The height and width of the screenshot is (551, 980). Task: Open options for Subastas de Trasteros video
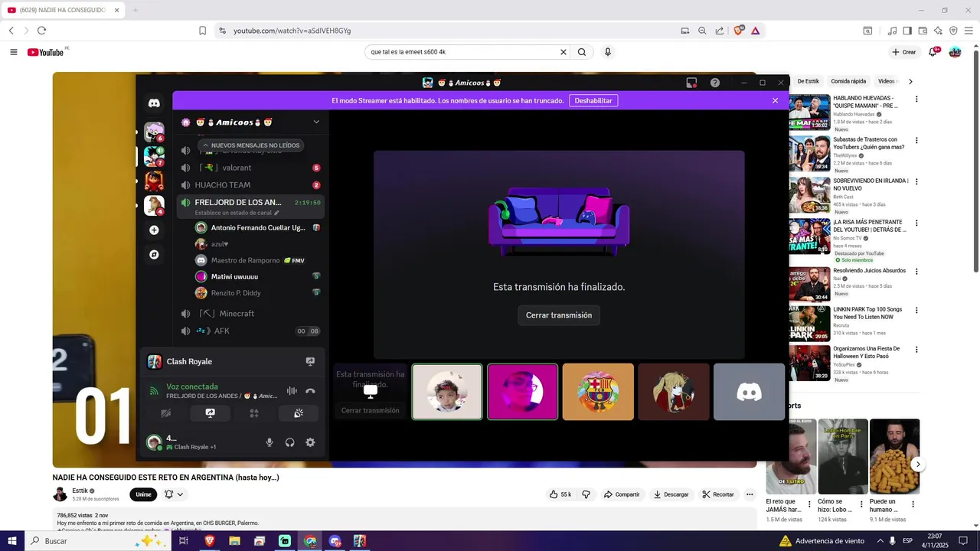pos(916,141)
